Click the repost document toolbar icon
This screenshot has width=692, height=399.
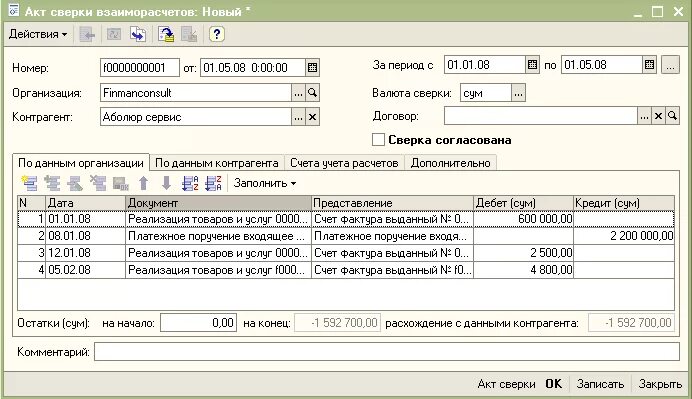click(x=166, y=34)
